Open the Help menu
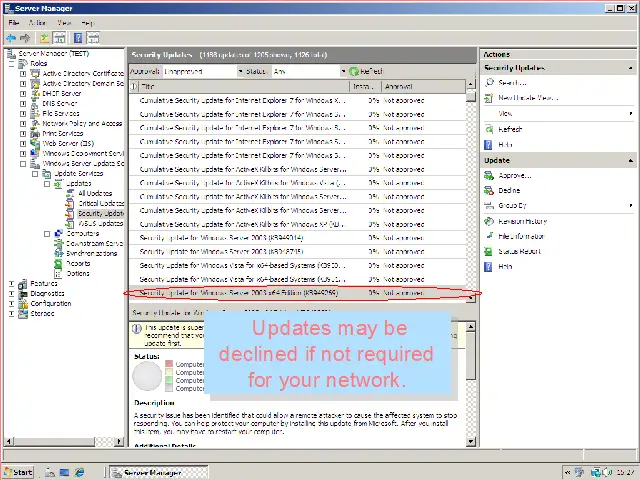Viewport: 640px width, 480px height. pyautogui.click(x=87, y=23)
